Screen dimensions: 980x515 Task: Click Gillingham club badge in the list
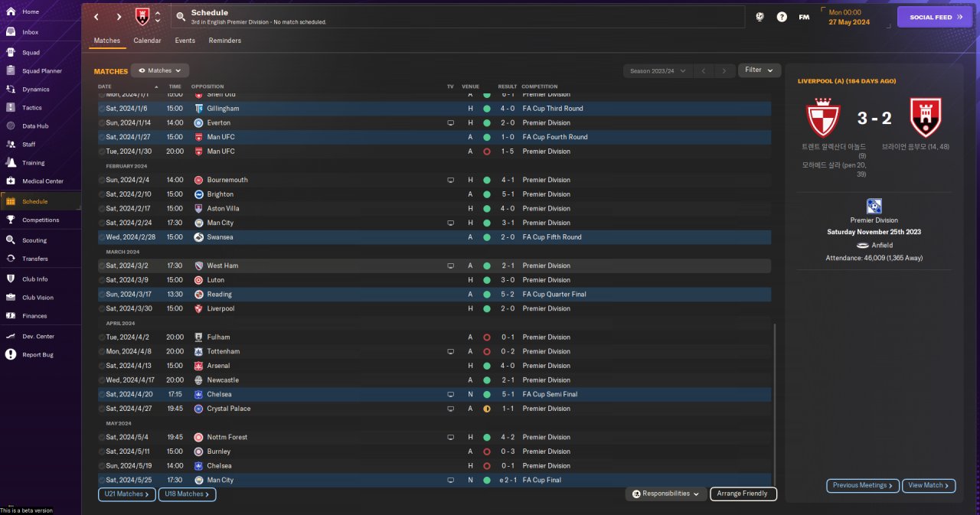coord(198,109)
